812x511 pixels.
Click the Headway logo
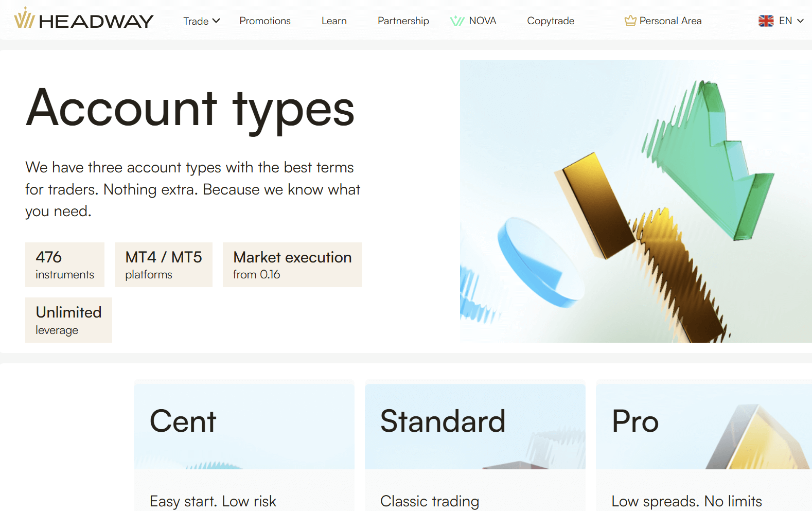coord(83,19)
